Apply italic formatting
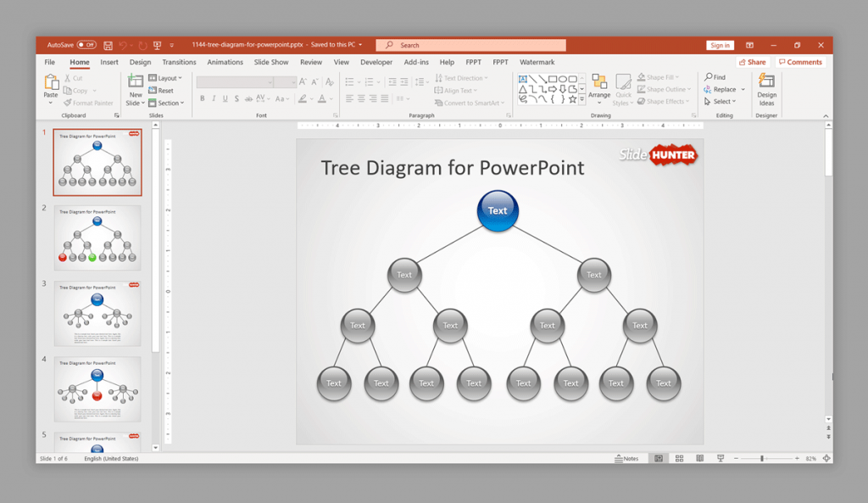Image resolution: width=868 pixels, height=503 pixels. click(213, 98)
